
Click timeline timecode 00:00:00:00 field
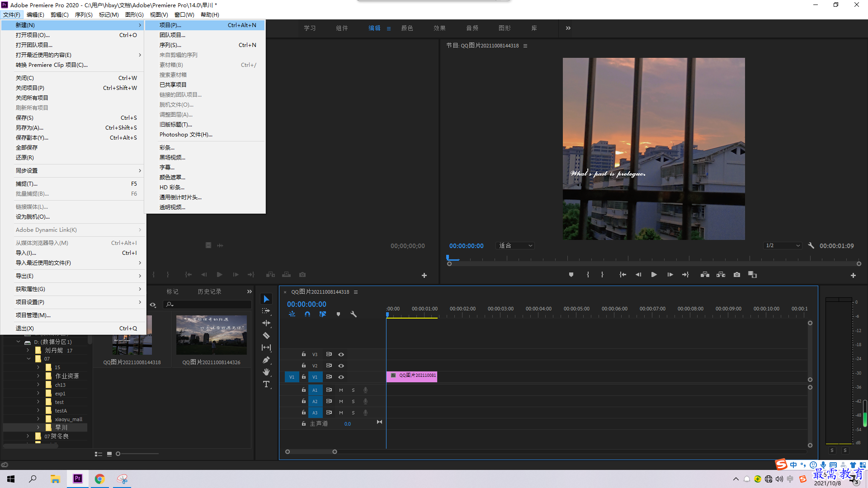[307, 305]
